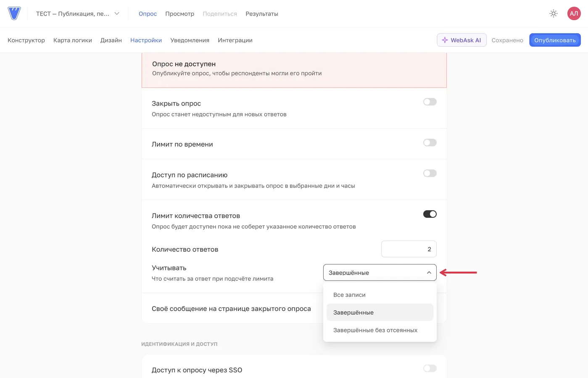Image resolution: width=588 pixels, height=378 pixels.
Task: Disable the Лимит количества ответов toggle
Action: (430, 214)
